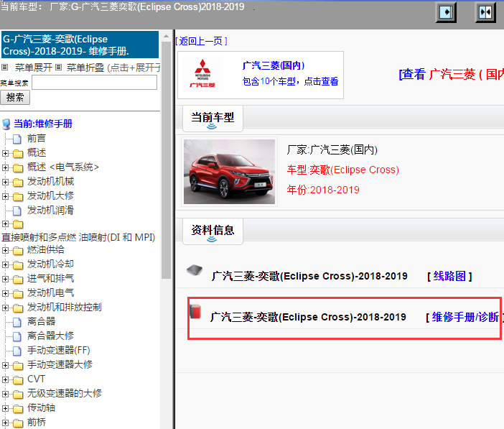Click the single right-arrow panel button in header

coord(446,12)
